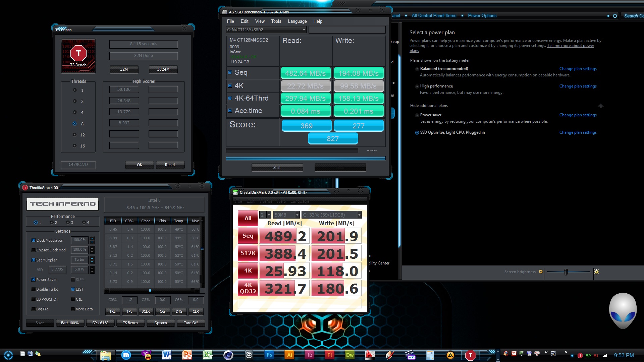Click the ThrottleStop title bar icon
The image size is (644, 362).
point(25,188)
